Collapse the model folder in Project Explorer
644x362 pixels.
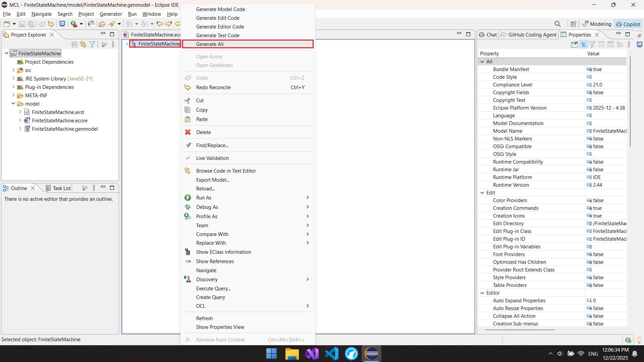pyautogui.click(x=13, y=104)
